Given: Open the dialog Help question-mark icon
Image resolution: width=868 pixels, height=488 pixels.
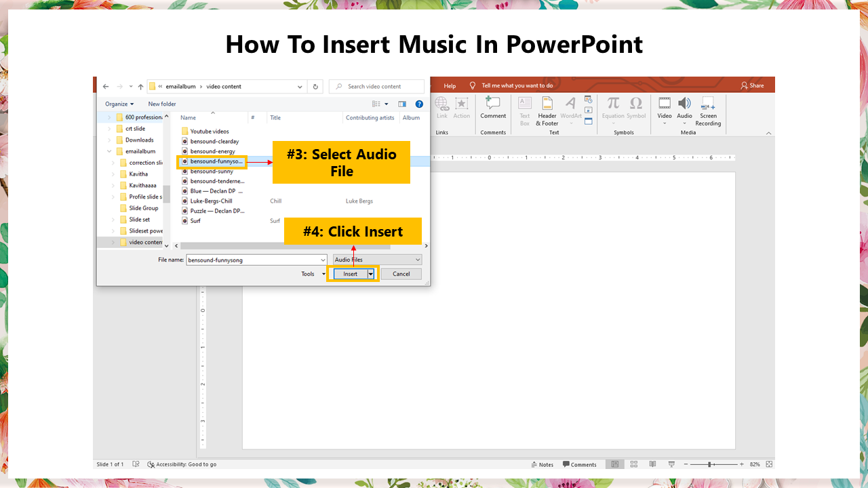Looking at the screenshot, I should click(x=419, y=104).
